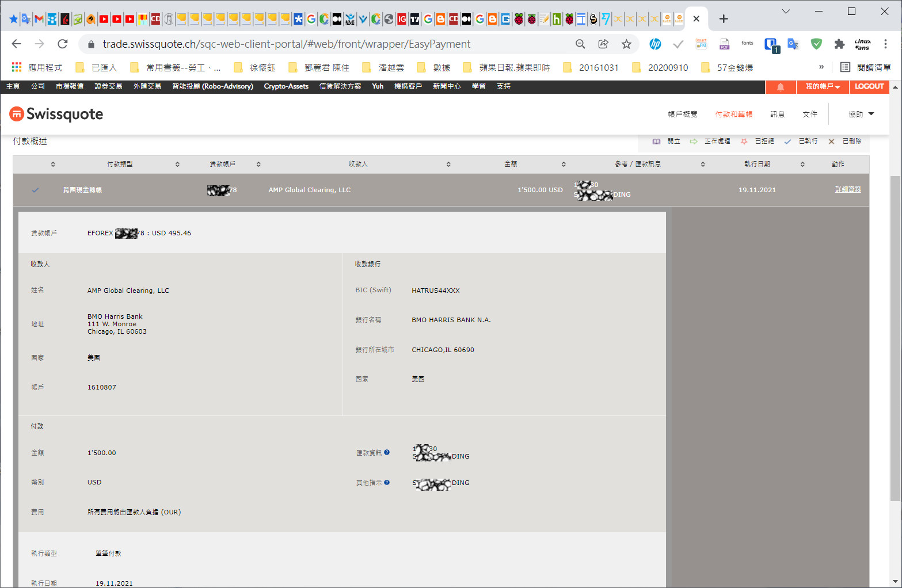
Task: Open the Yuh menu item
Action: point(378,86)
